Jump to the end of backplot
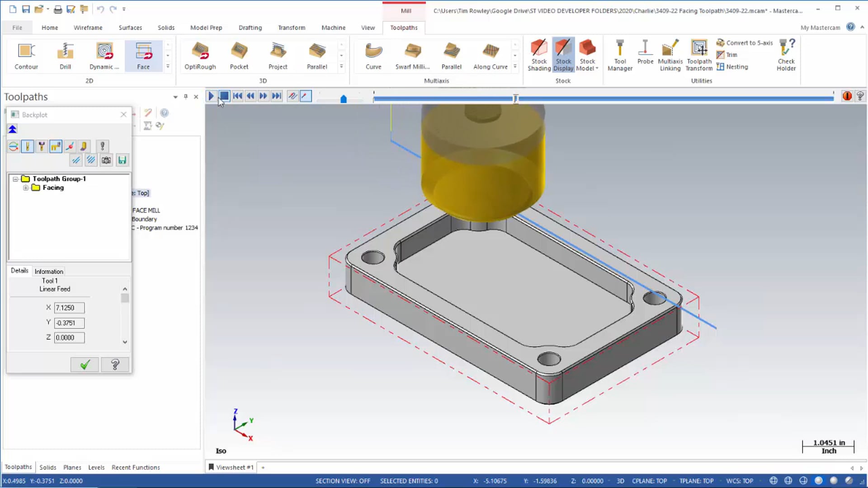This screenshot has width=868, height=488. (x=276, y=96)
